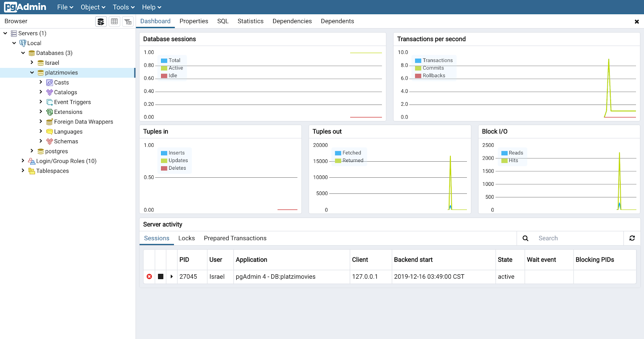Image resolution: width=644 pixels, height=339 pixels.
Task: Click the search magnifier icon
Action: pyautogui.click(x=525, y=238)
